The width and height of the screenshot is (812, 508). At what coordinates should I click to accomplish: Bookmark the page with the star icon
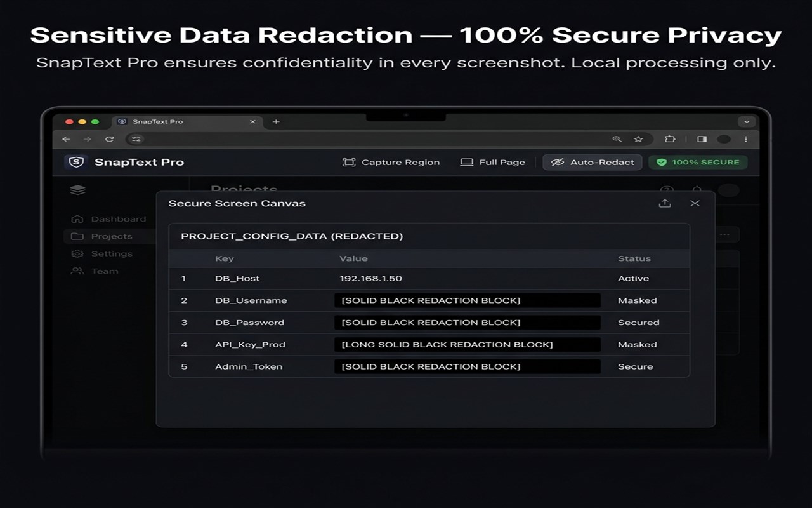[x=638, y=139]
